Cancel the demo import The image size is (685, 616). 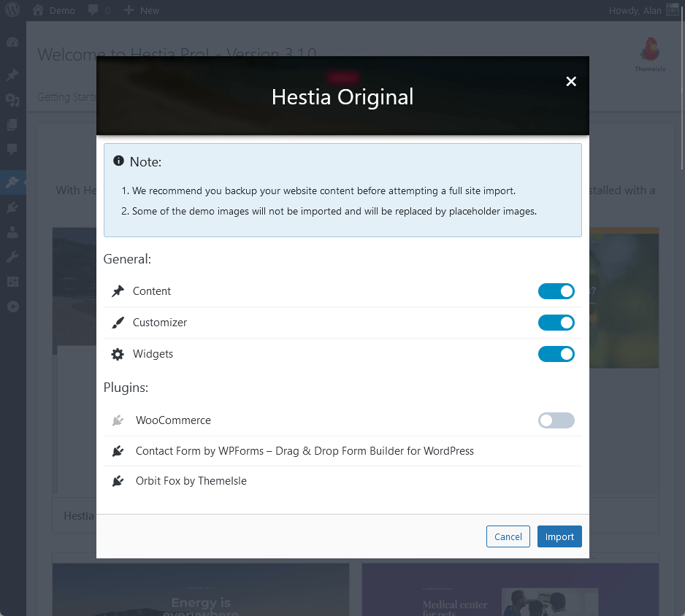coord(508,536)
